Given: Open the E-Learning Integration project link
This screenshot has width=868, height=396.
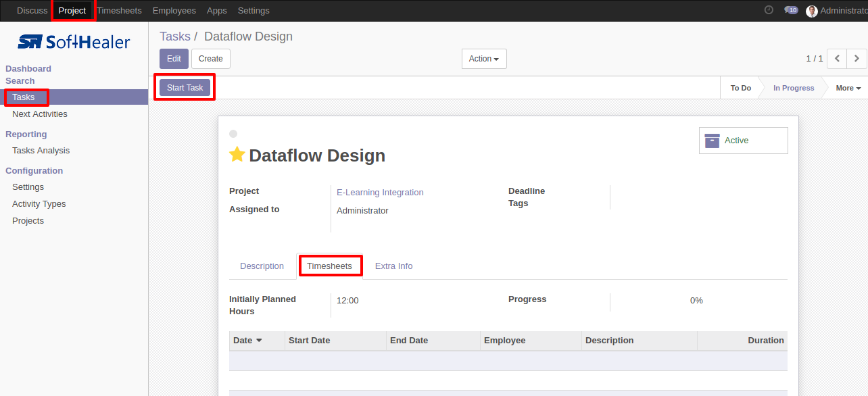Looking at the screenshot, I should [380, 193].
